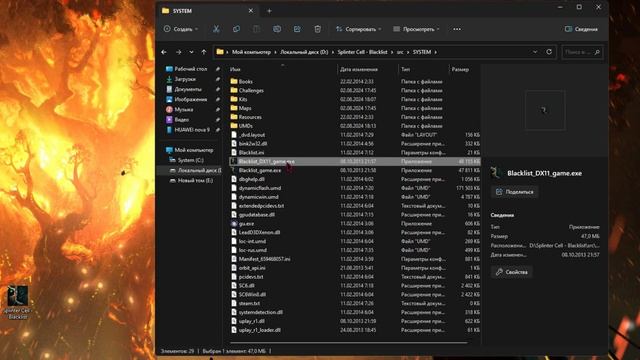Open the three-dots more options menu
Viewport: 640px width, 360px height.
(457, 29)
